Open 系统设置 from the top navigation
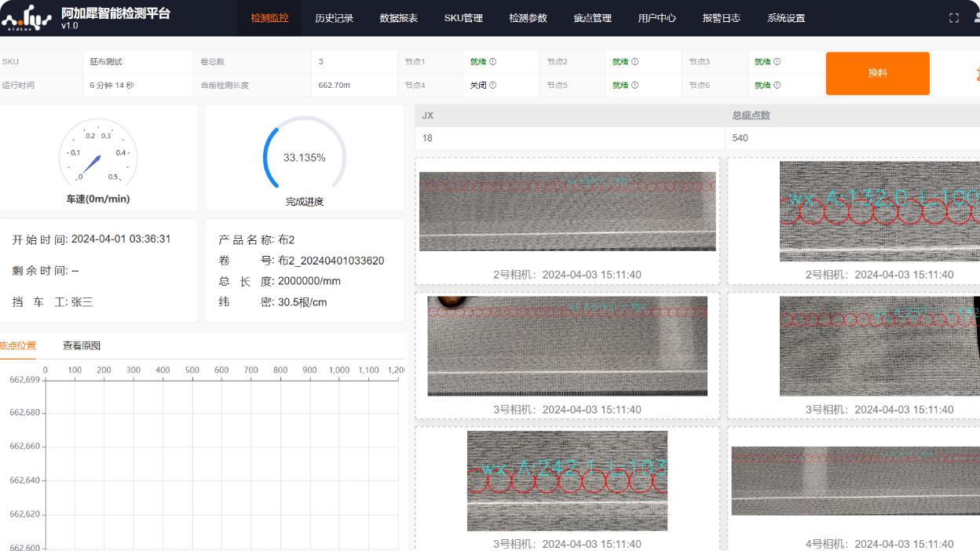Screen dimensions: 980x551 [786, 18]
